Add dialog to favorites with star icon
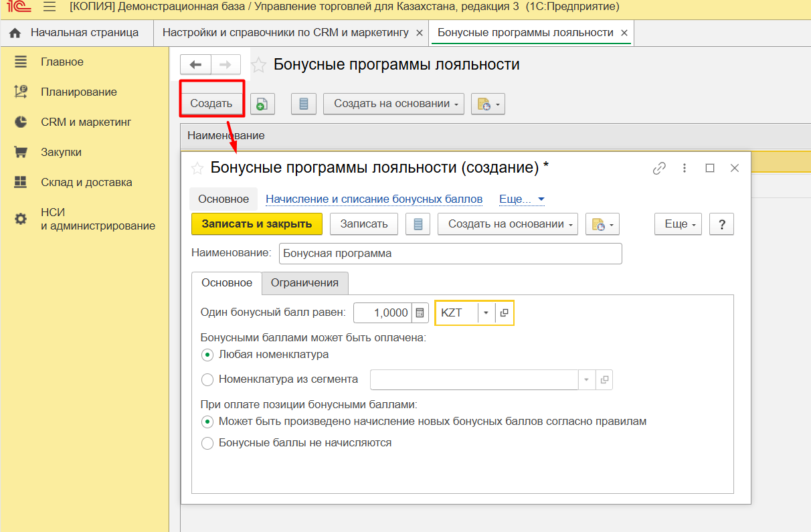The width and height of the screenshot is (811, 532). point(197,168)
